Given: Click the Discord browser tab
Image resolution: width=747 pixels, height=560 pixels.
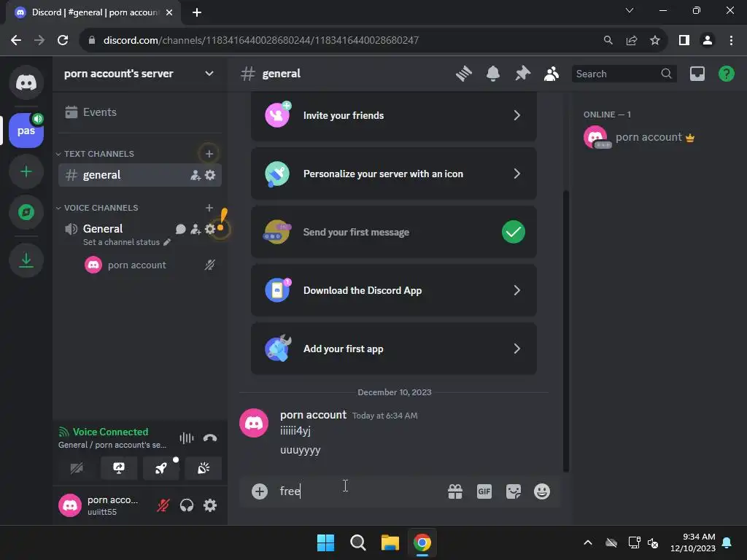Looking at the screenshot, I should [93, 12].
